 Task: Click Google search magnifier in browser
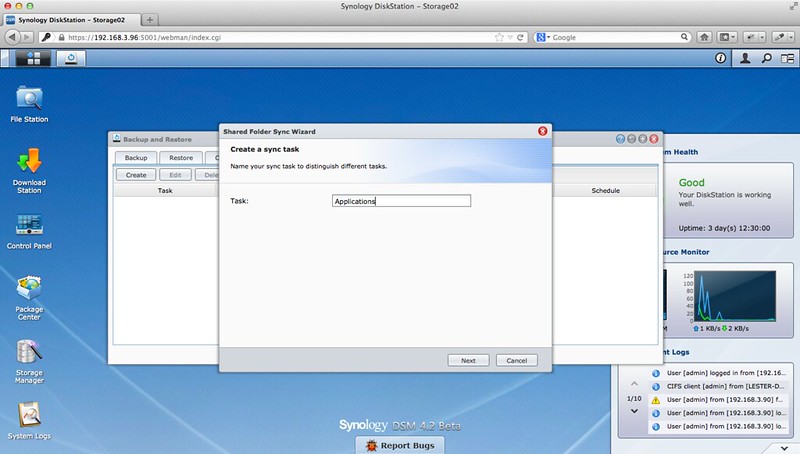684,37
